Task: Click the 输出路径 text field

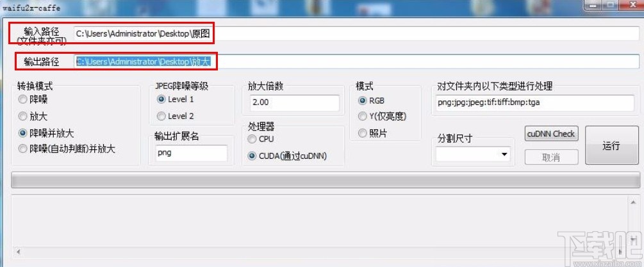Action: 356,61
